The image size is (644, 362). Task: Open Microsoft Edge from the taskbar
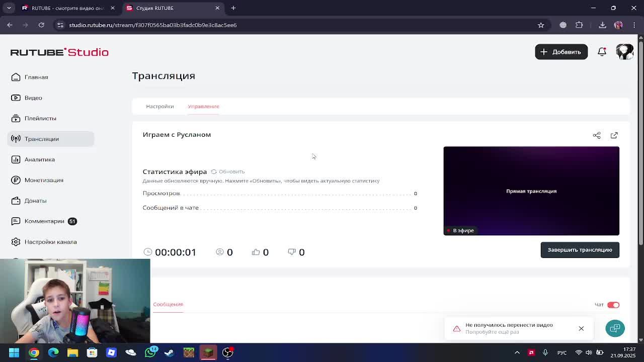53,352
